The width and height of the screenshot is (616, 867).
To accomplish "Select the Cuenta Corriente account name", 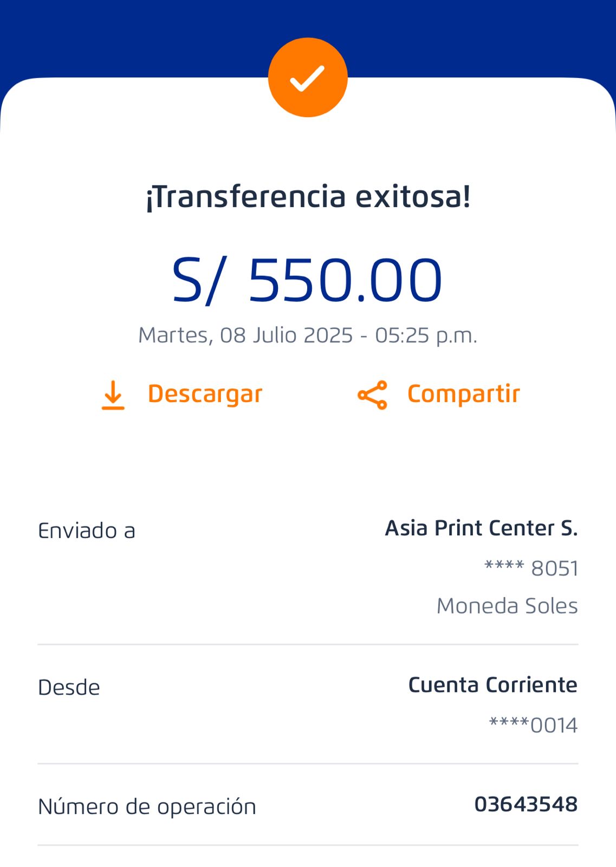I will point(492,685).
